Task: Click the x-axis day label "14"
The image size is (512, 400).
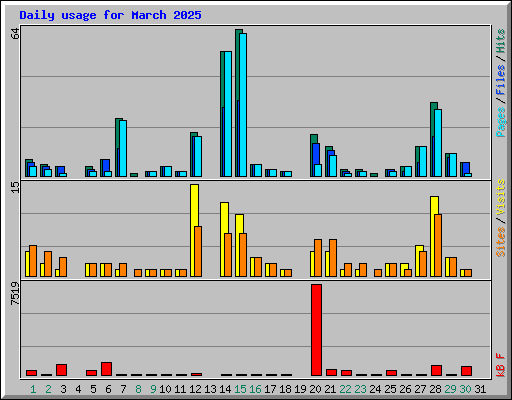Action: point(225,389)
